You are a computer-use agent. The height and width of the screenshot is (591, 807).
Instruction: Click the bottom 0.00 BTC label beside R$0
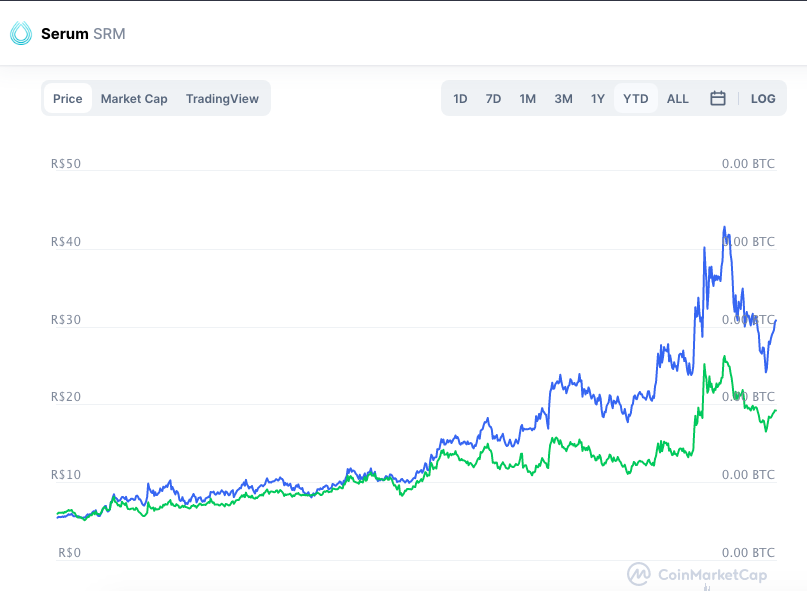pos(748,552)
